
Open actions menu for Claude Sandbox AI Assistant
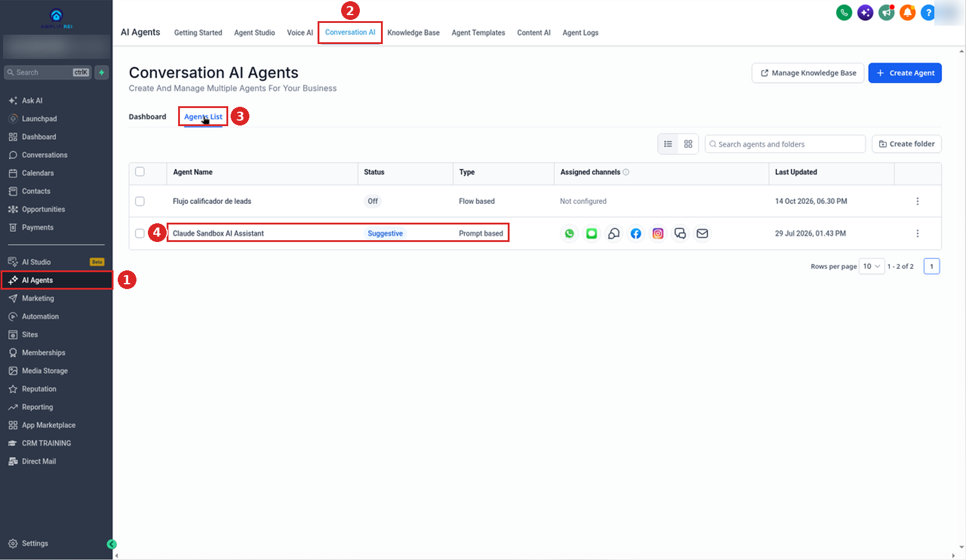[x=918, y=234]
